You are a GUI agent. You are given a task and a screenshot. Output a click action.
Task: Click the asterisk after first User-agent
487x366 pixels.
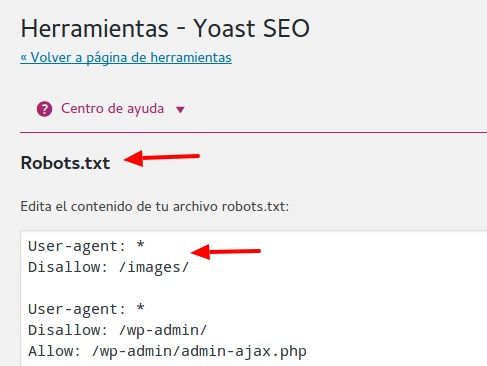pos(140,245)
